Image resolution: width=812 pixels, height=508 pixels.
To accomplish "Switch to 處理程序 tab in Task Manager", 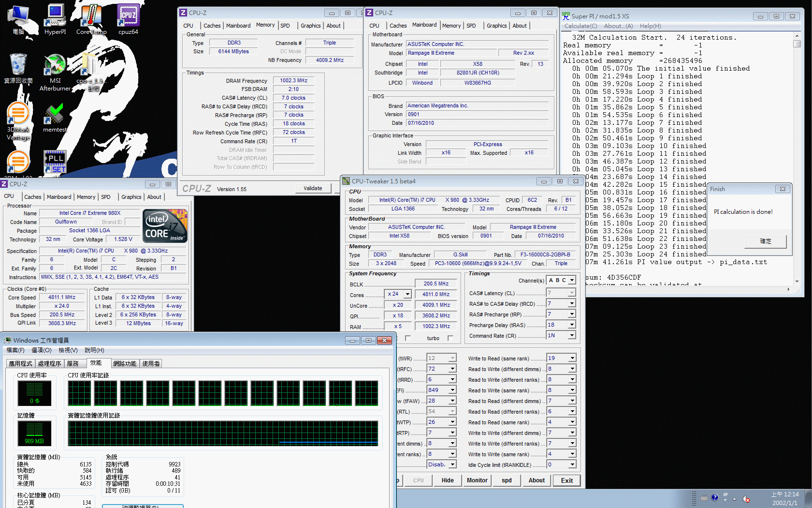I will pos(49,363).
